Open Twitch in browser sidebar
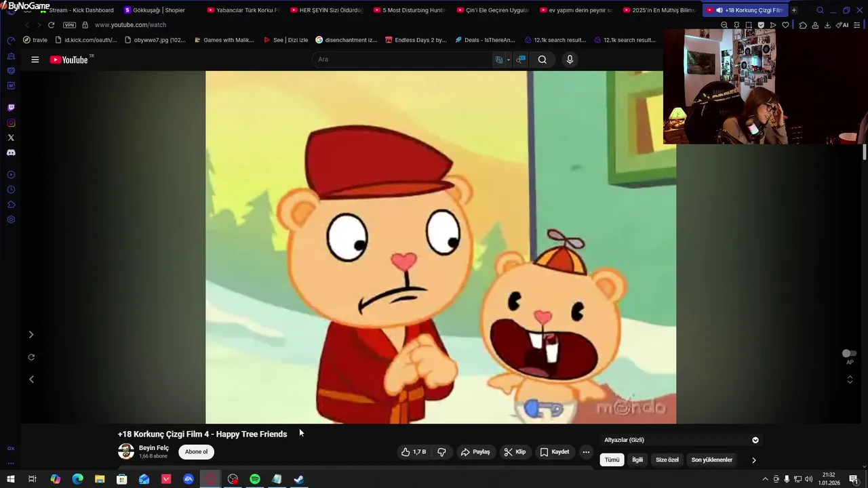868x488 pixels. (x=11, y=108)
